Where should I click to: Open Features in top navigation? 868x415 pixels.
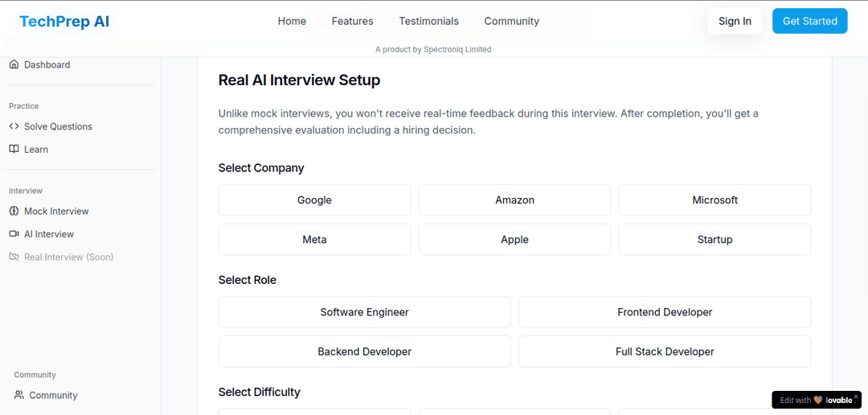pos(353,21)
